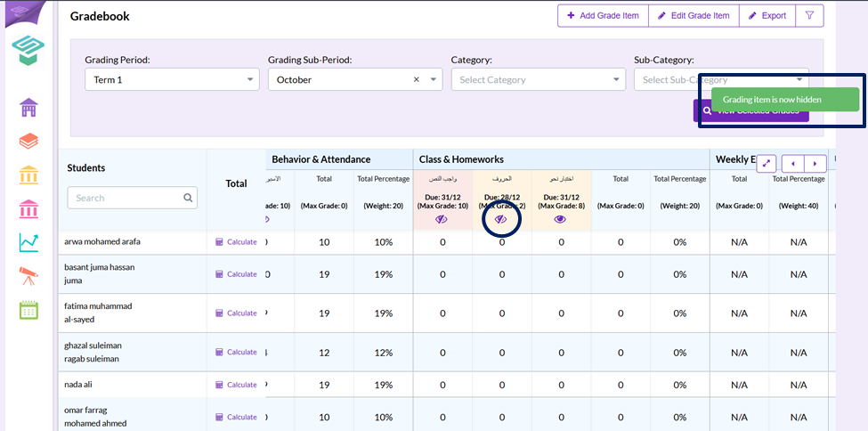This screenshot has width=868, height=431.
Task: Click the yellow columned building sidebar icon
Action: pyautogui.click(x=28, y=175)
